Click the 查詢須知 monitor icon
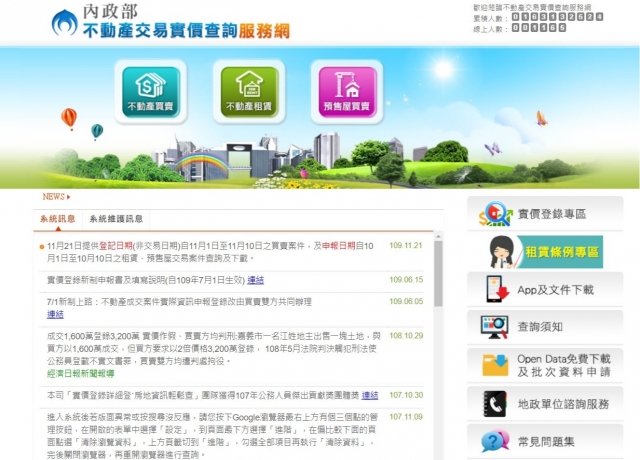 pyautogui.click(x=494, y=327)
